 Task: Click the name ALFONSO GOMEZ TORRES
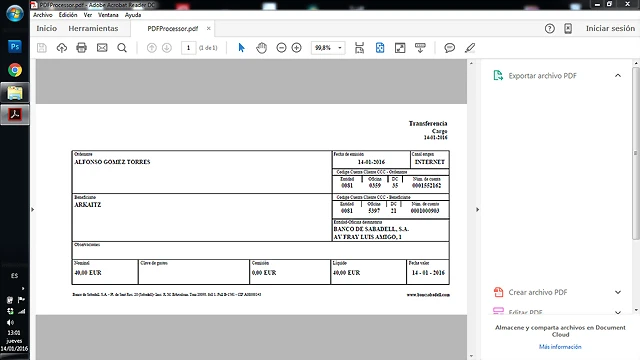[112, 162]
